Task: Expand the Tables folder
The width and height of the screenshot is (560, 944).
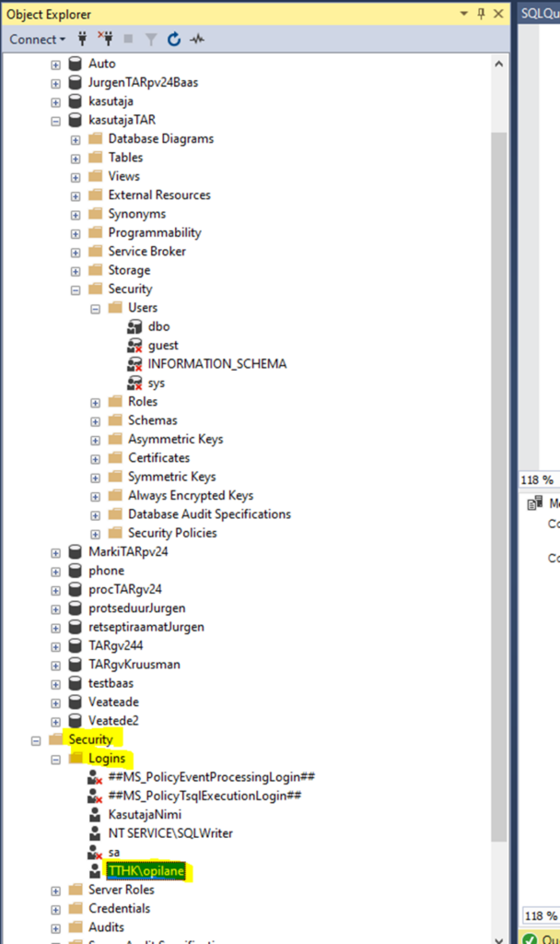Action: click(x=76, y=158)
